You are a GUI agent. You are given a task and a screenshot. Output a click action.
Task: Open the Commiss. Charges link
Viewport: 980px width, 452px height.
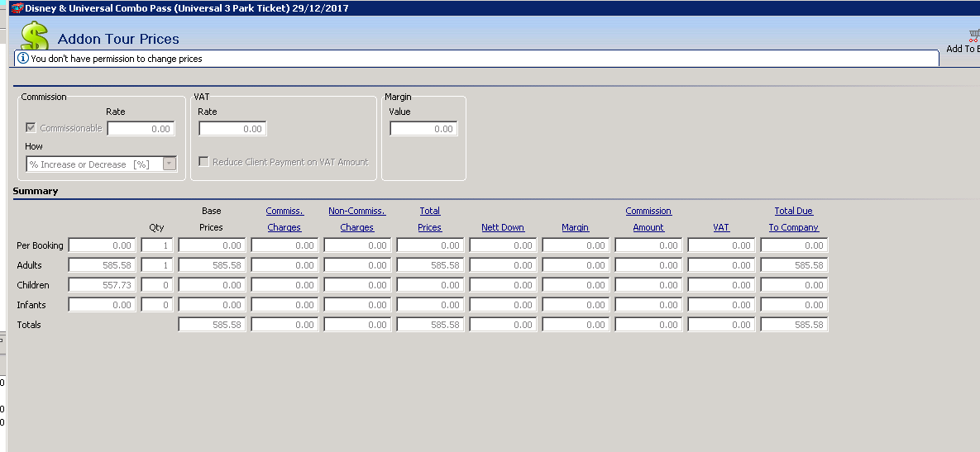point(284,219)
